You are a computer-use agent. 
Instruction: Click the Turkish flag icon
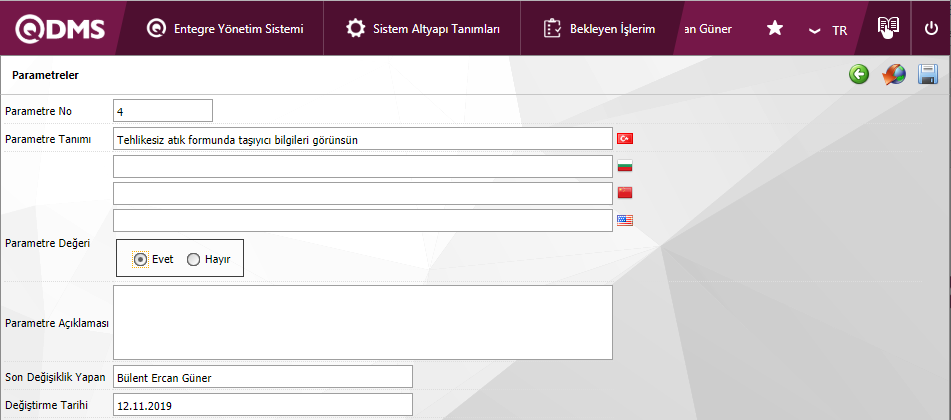point(625,139)
